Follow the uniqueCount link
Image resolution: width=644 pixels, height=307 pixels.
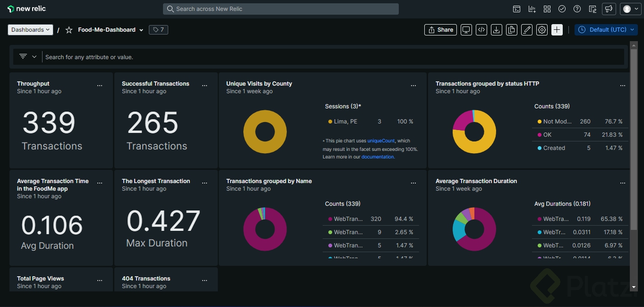click(x=381, y=141)
